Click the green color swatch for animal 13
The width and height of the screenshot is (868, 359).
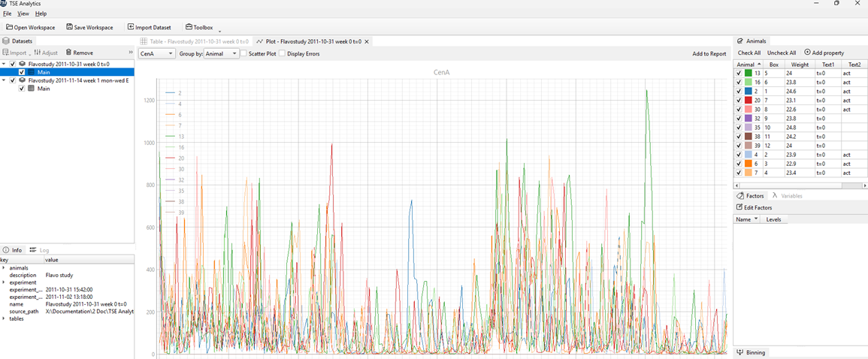[x=748, y=73]
